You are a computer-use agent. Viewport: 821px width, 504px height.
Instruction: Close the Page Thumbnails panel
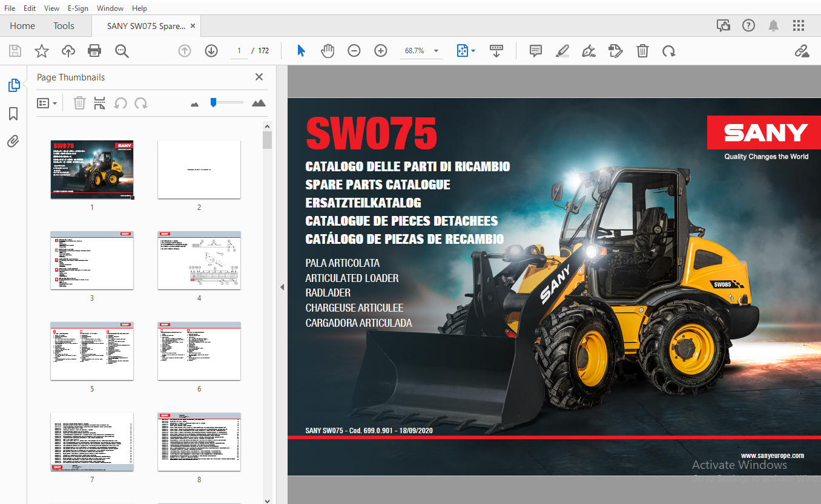click(x=259, y=77)
